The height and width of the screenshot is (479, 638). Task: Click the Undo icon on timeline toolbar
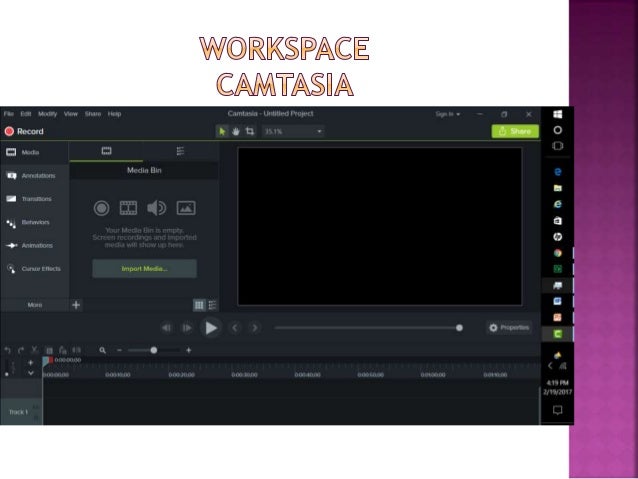point(7,350)
